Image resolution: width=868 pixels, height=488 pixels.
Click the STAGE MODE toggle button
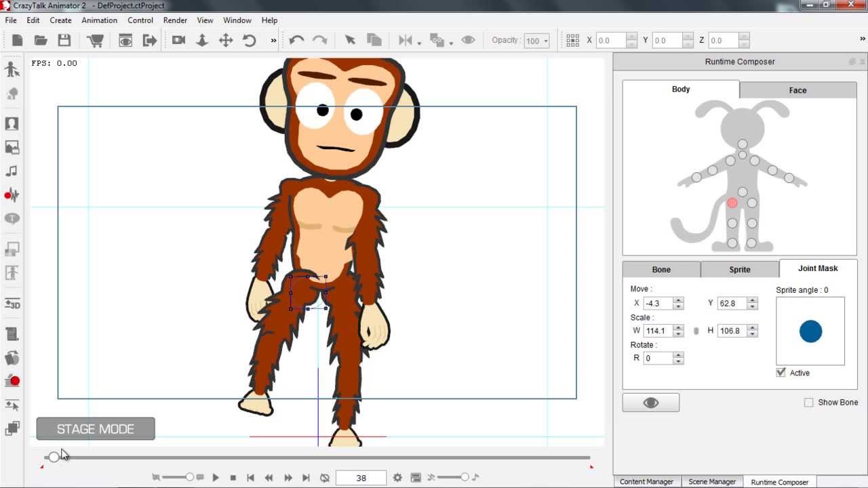point(96,429)
